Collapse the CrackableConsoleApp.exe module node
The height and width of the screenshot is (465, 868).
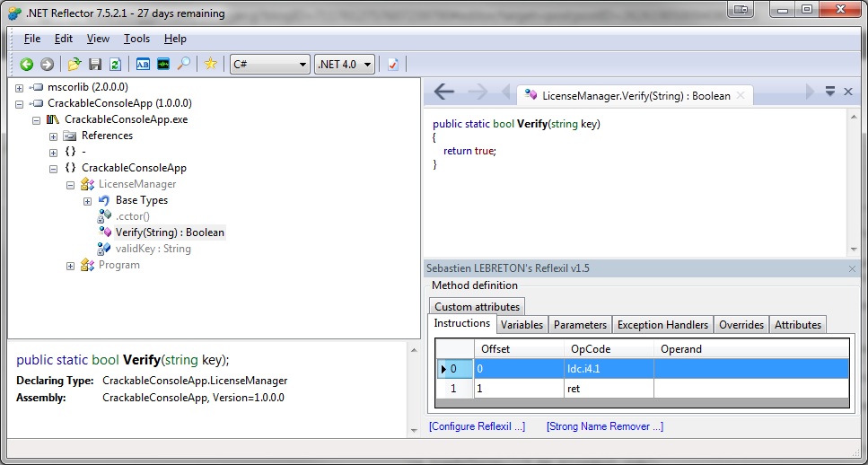[x=37, y=120]
